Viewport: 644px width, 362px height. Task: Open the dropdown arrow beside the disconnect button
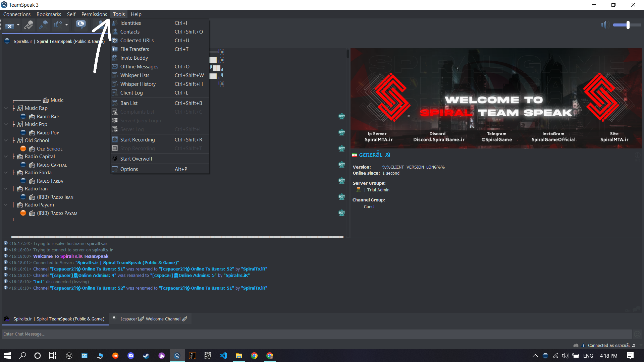click(18, 25)
